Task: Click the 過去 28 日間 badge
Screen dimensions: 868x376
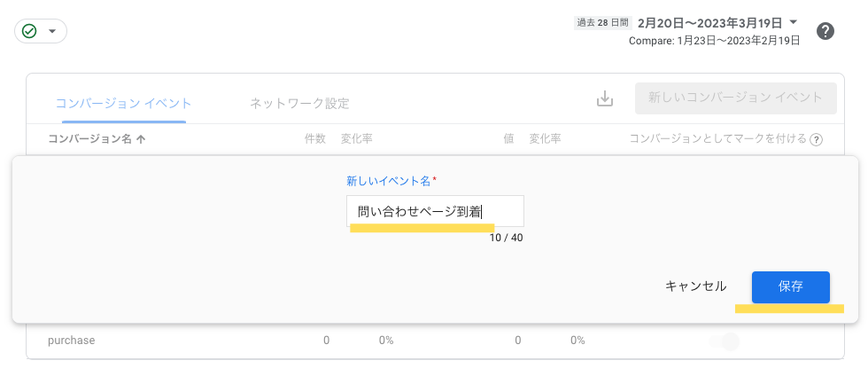Action: click(602, 23)
